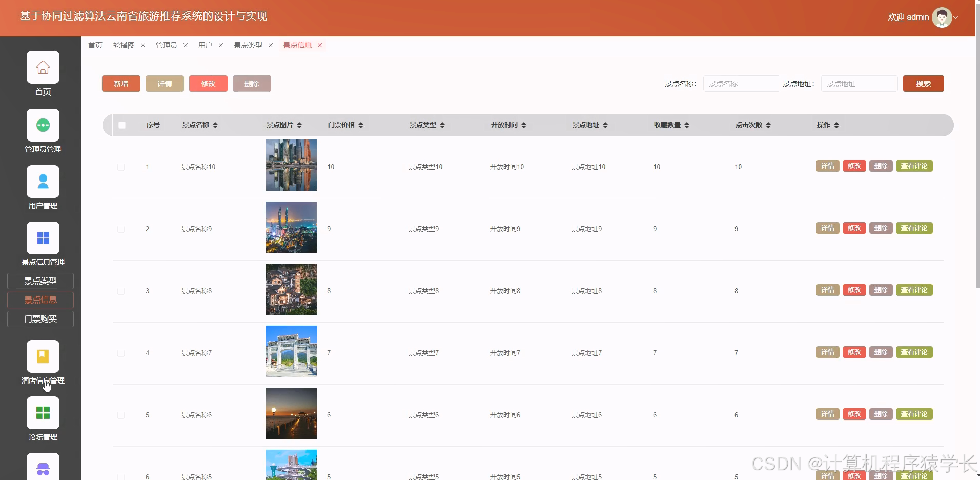The width and height of the screenshot is (980, 480).
Task: Click the top toolbar 详情 button
Action: click(x=165, y=84)
